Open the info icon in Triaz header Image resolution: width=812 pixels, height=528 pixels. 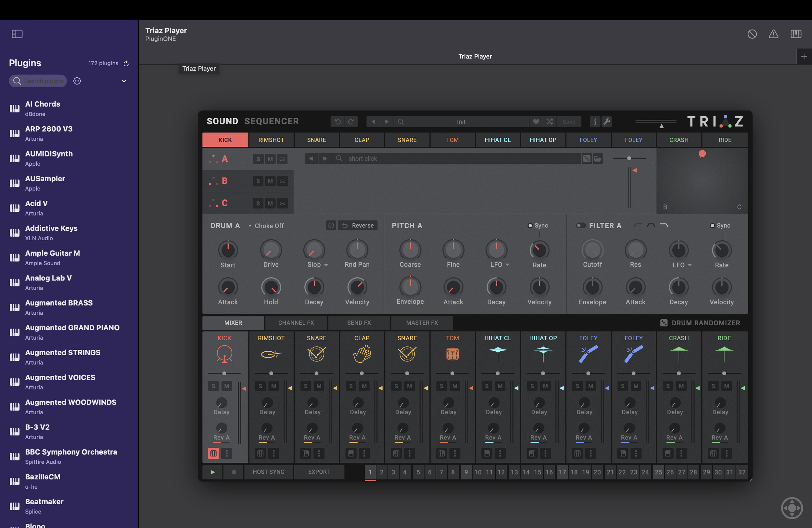[595, 122]
